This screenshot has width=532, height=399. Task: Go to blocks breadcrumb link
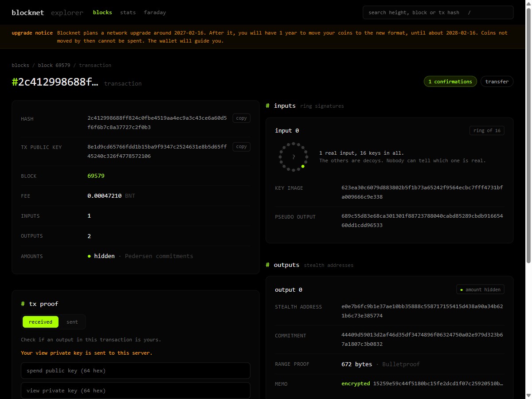(x=20, y=65)
